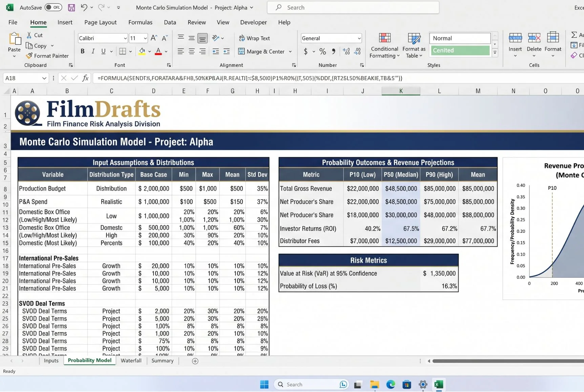This screenshot has width=584, height=392.
Task: Open the font size 11 dropdown
Action: 145,38
